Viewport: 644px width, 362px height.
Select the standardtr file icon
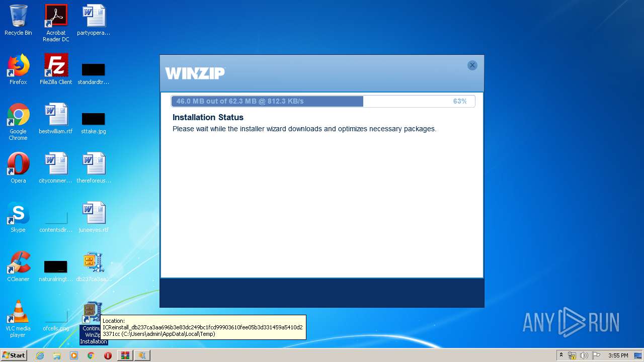(x=94, y=73)
